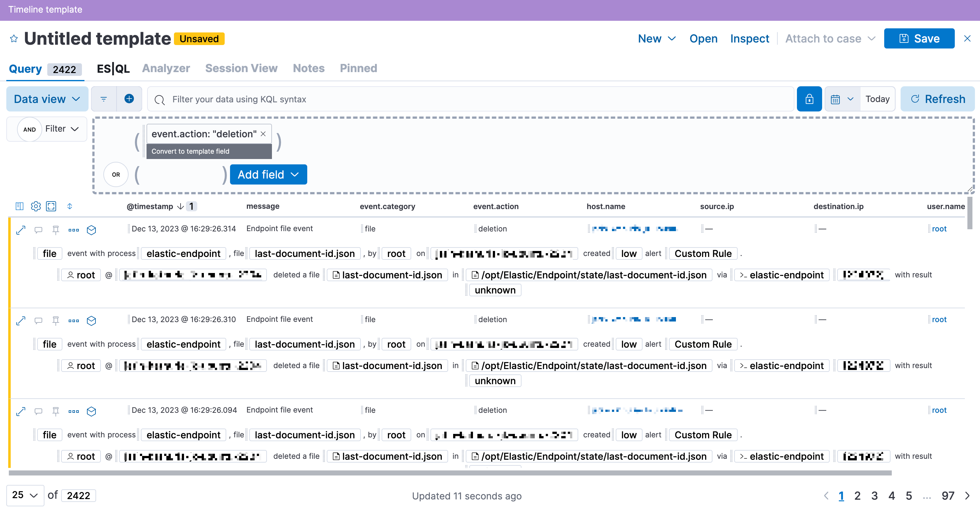The width and height of the screenshot is (980, 512).
Task: Toggle OR condition in filter builder
Action: [115, 174]
